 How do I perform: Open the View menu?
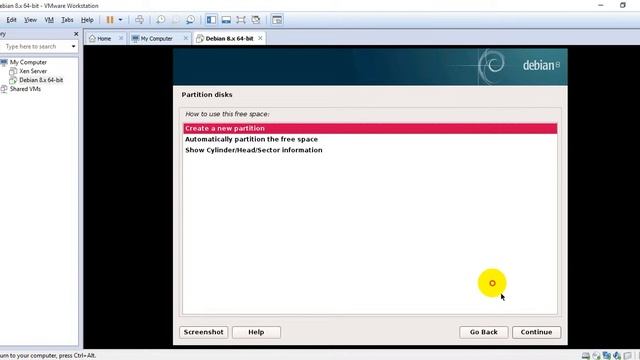click(30, 20)
